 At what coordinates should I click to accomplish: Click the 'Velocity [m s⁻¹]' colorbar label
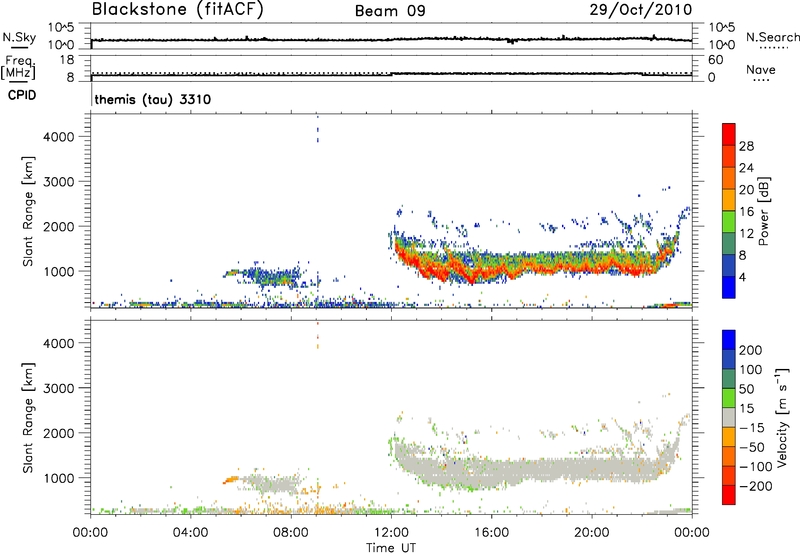(781, 417)
